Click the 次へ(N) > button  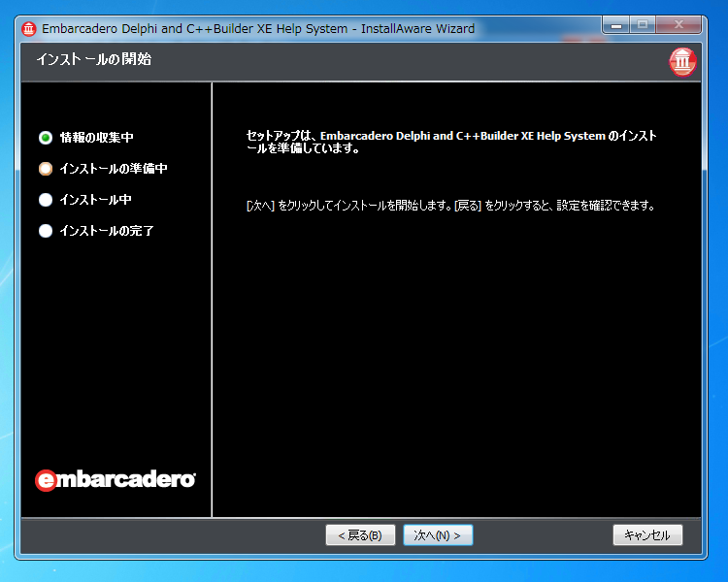438,535
